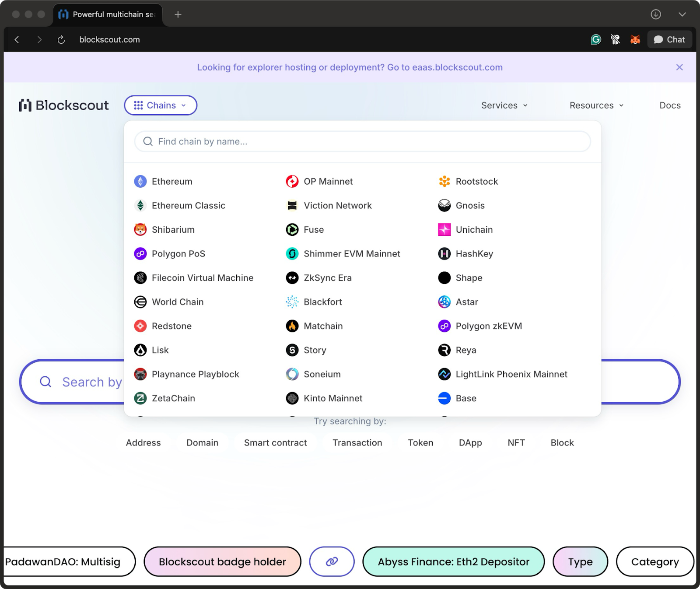
Task: Follow the eaas.blockscout.com banner link
Action: (457, 67)
